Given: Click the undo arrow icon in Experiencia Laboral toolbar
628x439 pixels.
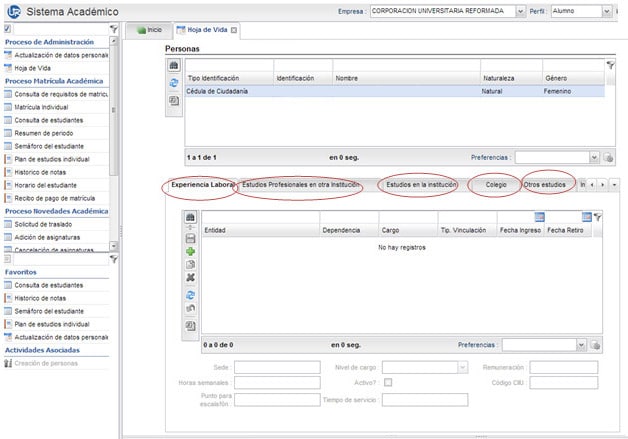Looking at the screenshot, I should [x=190, y=308].
